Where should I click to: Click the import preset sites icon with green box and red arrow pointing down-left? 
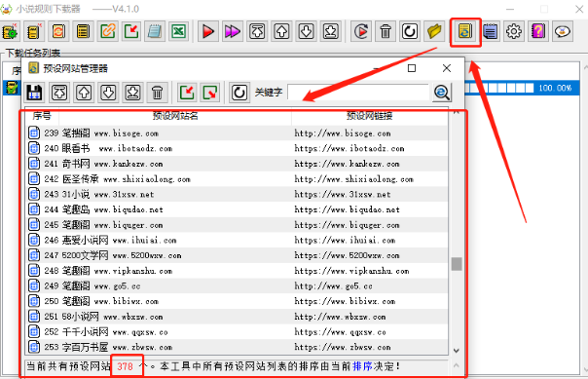coord(187,93)
